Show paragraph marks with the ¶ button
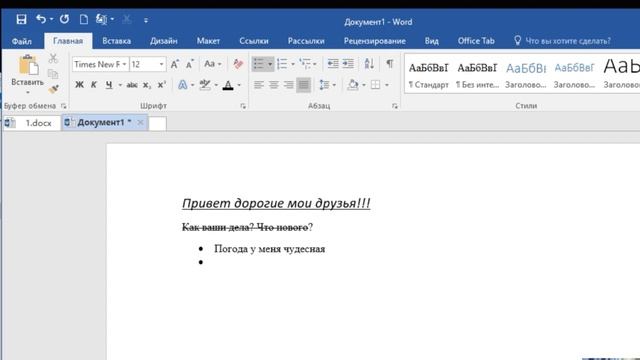This screenshot has height=360, width=640. click(390, 64)
